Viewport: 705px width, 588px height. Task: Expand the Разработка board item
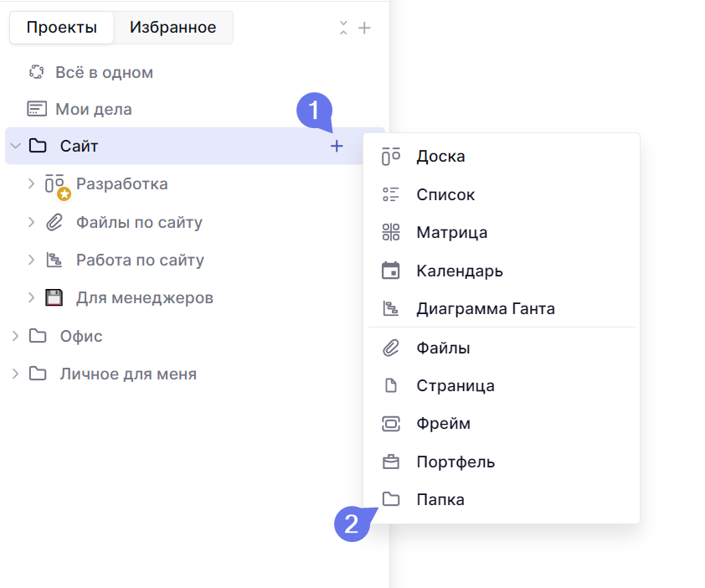pyautogui.click(x=32, y=184)
